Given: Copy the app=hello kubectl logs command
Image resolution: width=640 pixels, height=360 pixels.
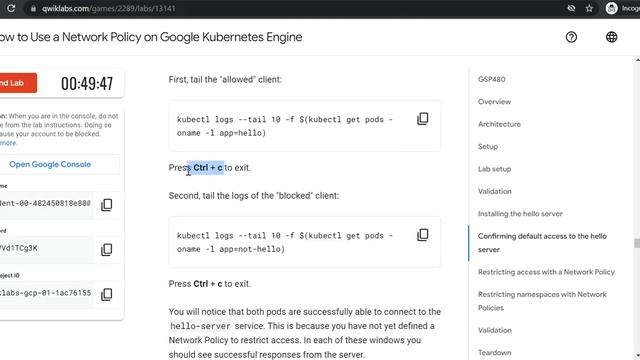Looking at the screenshot, I should coord(422,119).
